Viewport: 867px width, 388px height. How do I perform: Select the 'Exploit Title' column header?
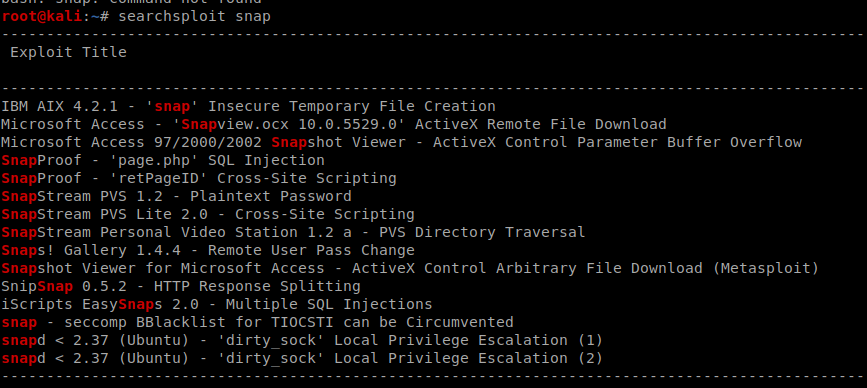(69, 53)
